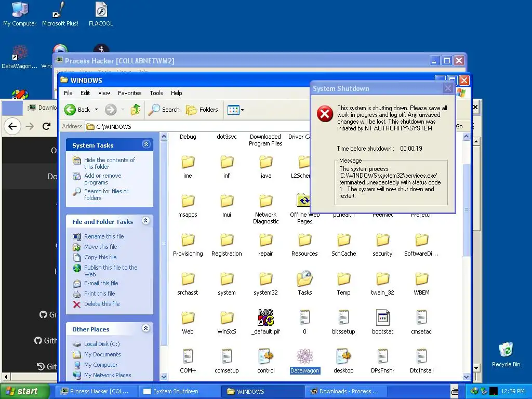532x399 pixels.
Task: Collapse the Other Places panel
Action: click(146, 328)
